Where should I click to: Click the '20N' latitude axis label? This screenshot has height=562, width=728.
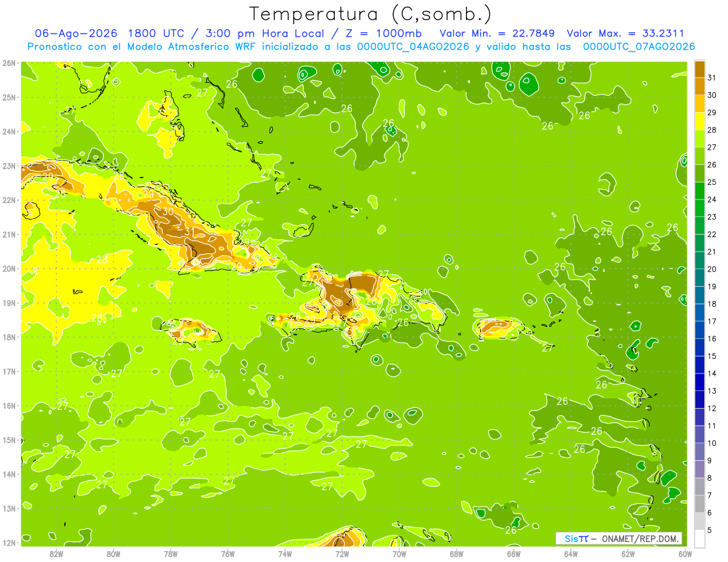[8, 269]
